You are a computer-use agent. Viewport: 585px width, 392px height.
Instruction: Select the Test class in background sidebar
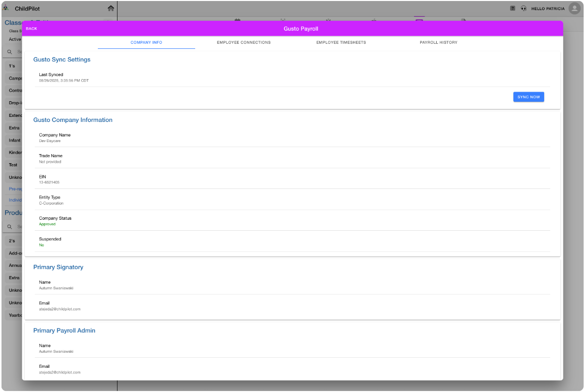(13, 165)
